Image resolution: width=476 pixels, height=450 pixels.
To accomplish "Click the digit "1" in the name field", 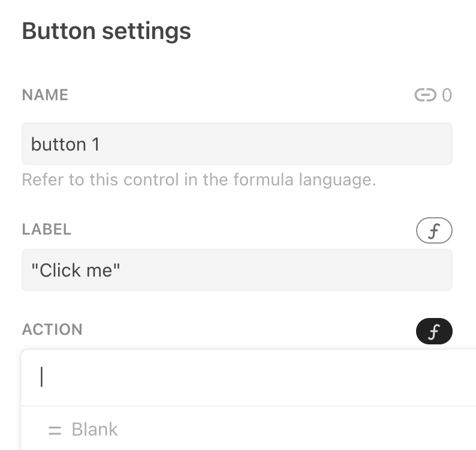I will click(x=95, y=144).
